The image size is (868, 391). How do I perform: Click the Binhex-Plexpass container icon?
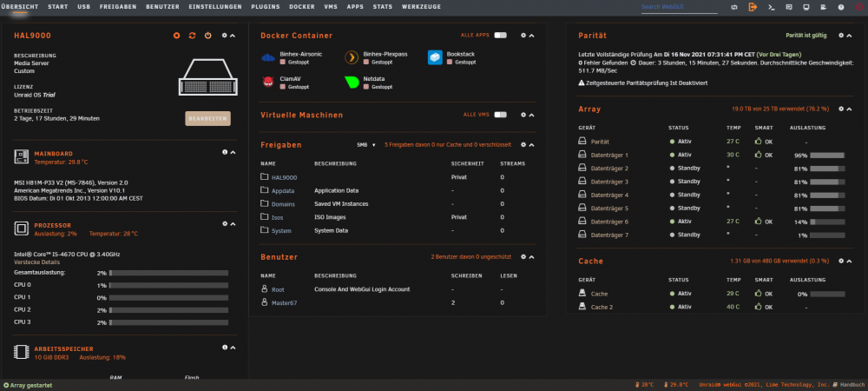352,57
